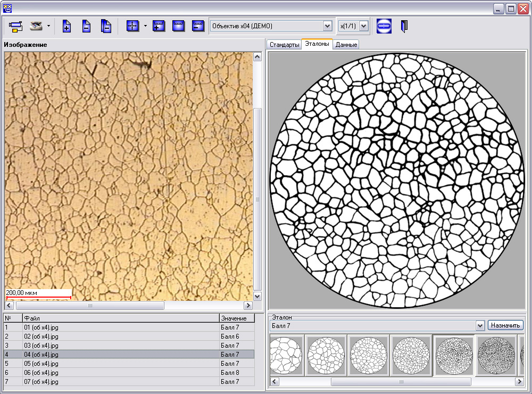Click the micrograph image of grain structure
532x394 pixels.
(129, 176)
